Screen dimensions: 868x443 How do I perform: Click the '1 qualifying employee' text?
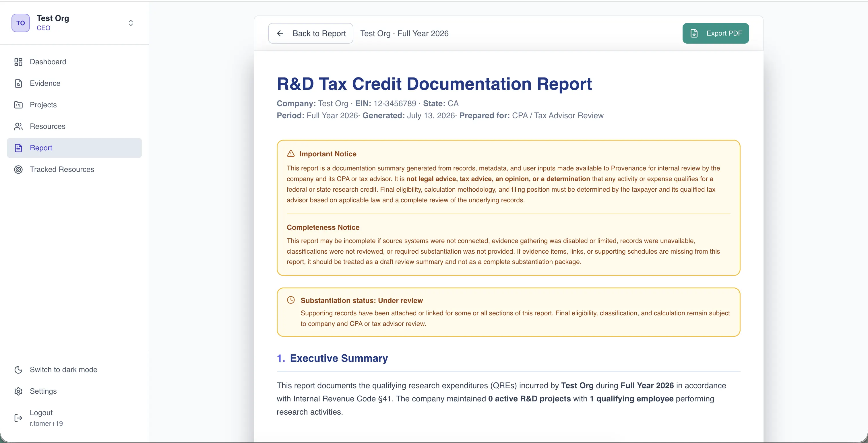pos(631,399)
